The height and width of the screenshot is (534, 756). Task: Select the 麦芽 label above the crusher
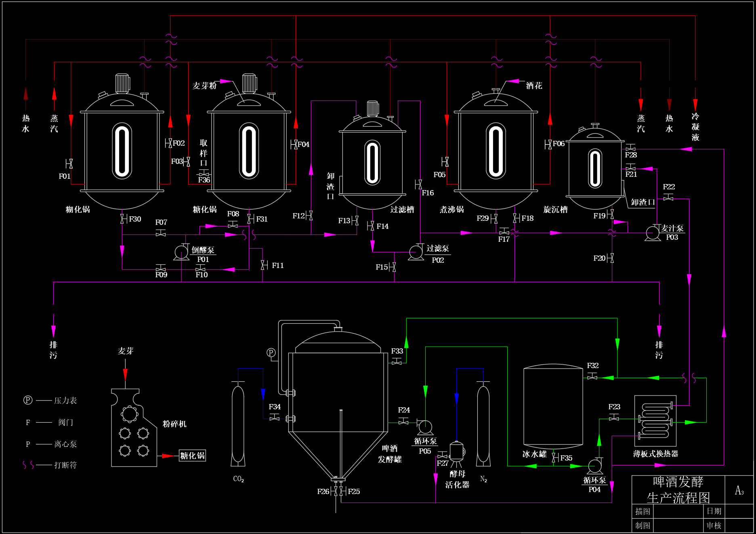126,351
